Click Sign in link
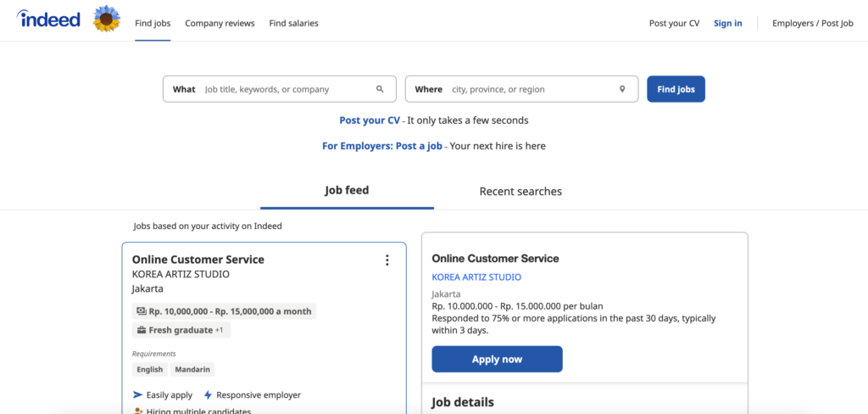 [727, 23]
